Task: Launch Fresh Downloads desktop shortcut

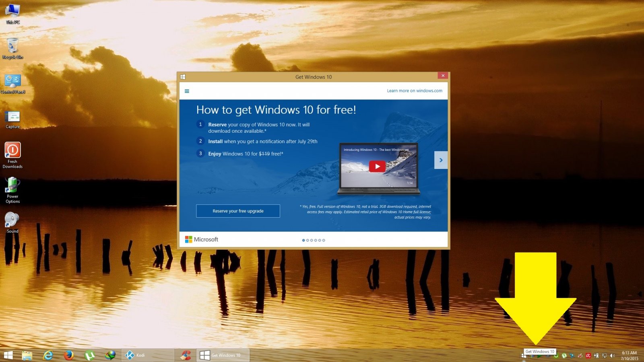Action: 12,150
